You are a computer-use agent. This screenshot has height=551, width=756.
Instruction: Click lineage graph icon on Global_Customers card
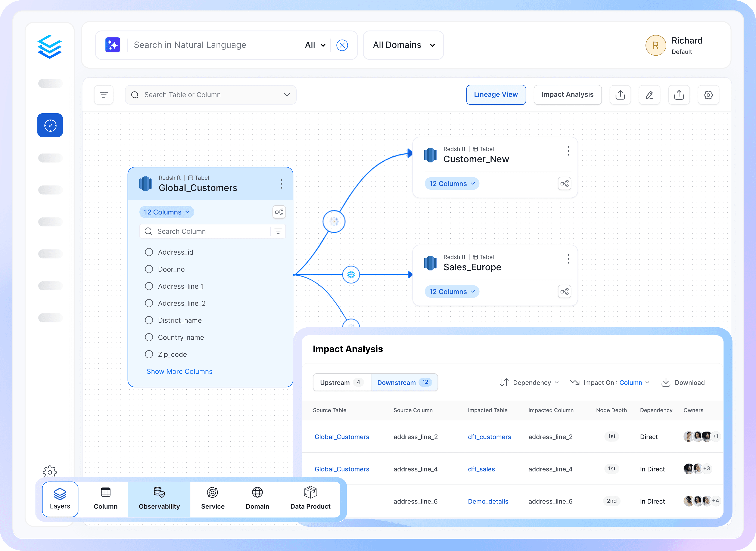(279, 212)
